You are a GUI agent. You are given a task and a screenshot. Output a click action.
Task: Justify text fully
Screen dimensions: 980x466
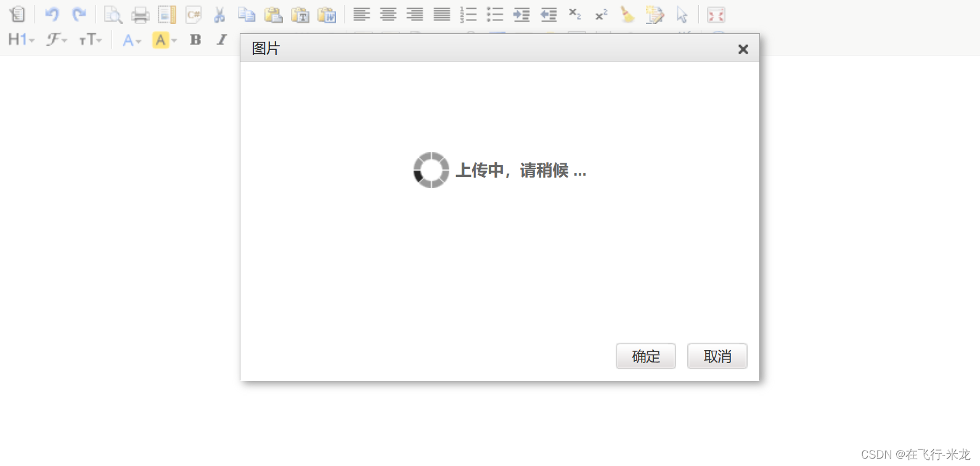point(442,14)
